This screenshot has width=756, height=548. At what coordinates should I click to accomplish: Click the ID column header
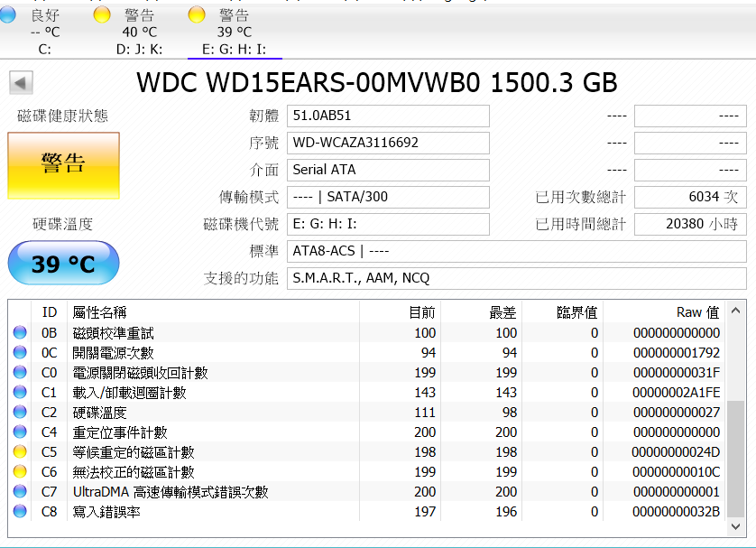coord(50,312)
